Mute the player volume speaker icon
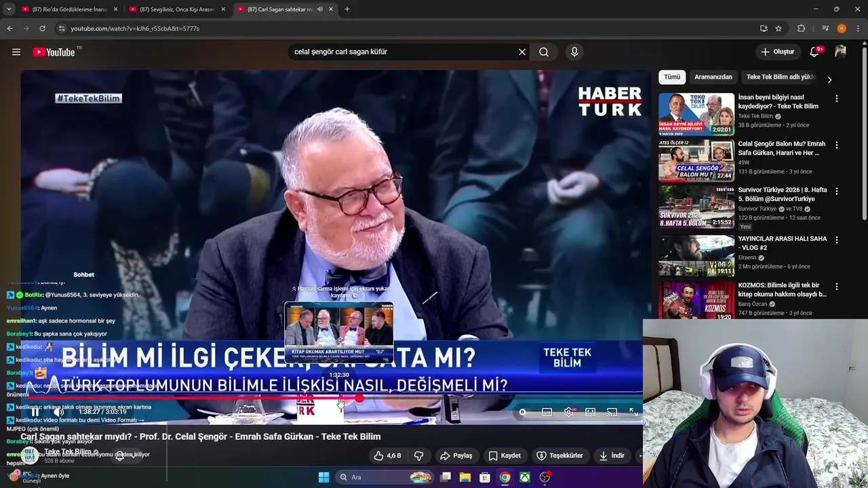Image resolution: width=868 pixels, height=488 pixels. pos(59,412)
